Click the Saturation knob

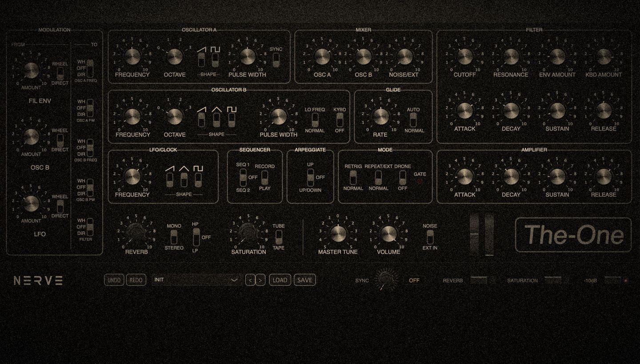[x=248, y=233]
